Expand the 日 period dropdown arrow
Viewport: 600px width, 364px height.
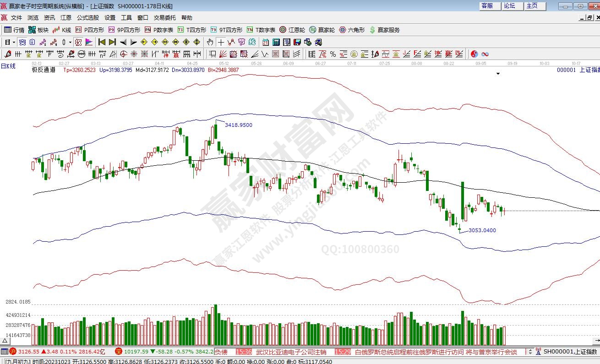(x=14, y=42)
